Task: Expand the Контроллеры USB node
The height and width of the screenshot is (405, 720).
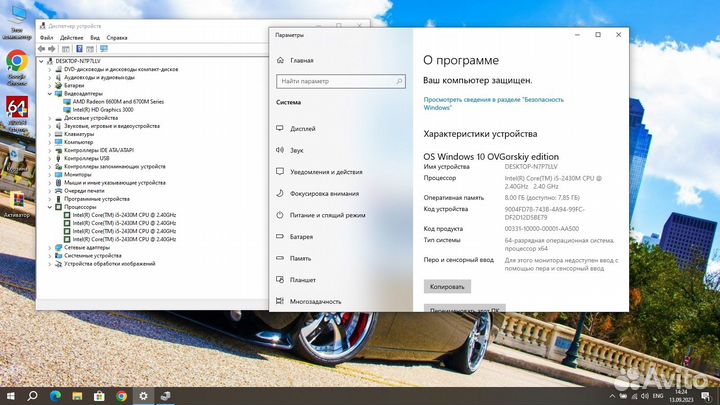Action: 50,158
